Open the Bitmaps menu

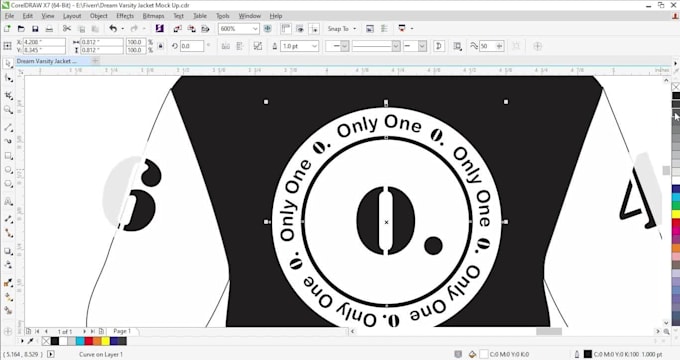tap(153, 16)
